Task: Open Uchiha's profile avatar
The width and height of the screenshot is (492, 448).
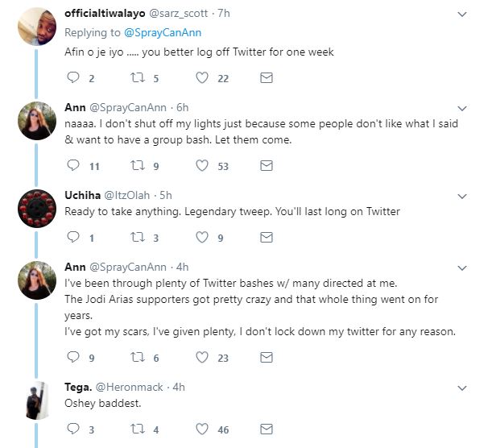Action: pos(36,209)
